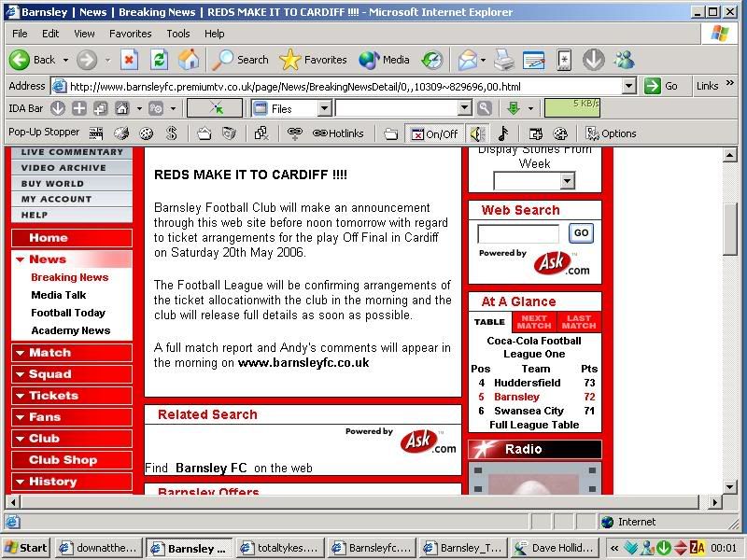Open the Messenger people icon
The image size is (747, 560).
point(624,60)
